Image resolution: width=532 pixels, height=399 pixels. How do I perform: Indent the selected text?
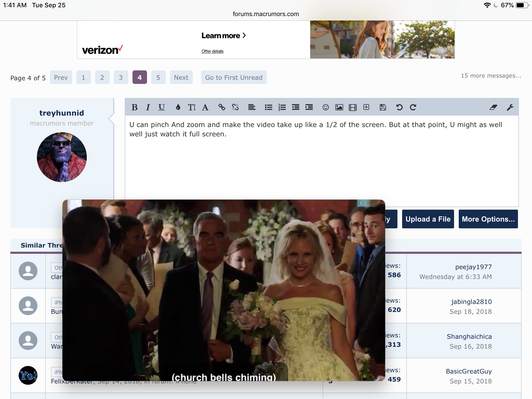(x=309, y=107)
